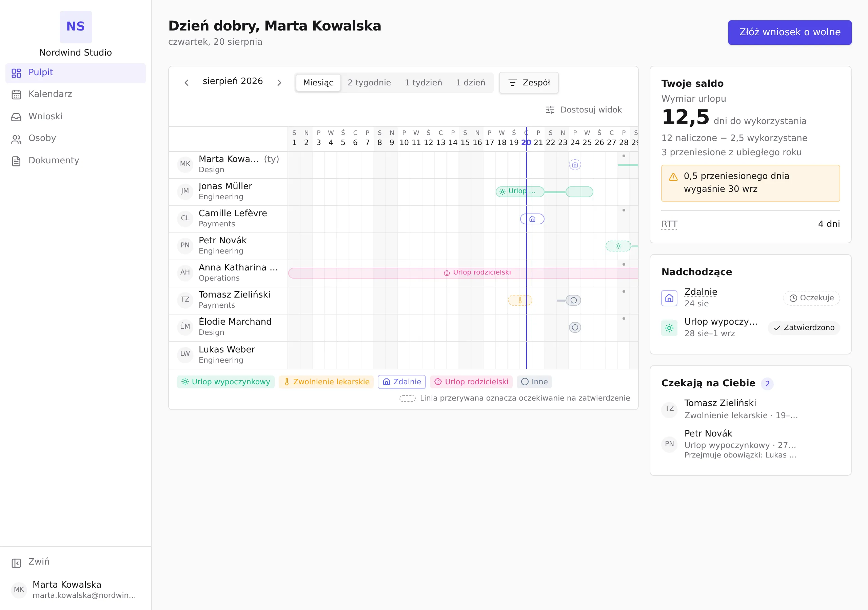Go to the next month

click(279, 83)
